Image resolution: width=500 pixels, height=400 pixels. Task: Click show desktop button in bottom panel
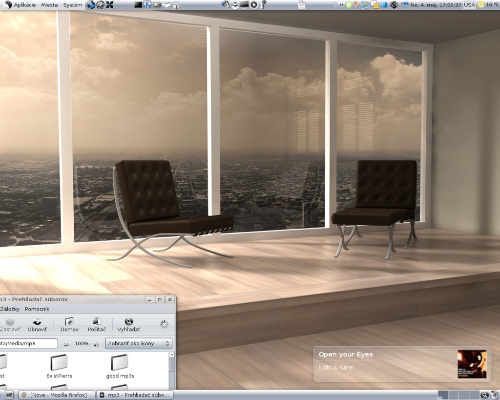tap(9, 395)
